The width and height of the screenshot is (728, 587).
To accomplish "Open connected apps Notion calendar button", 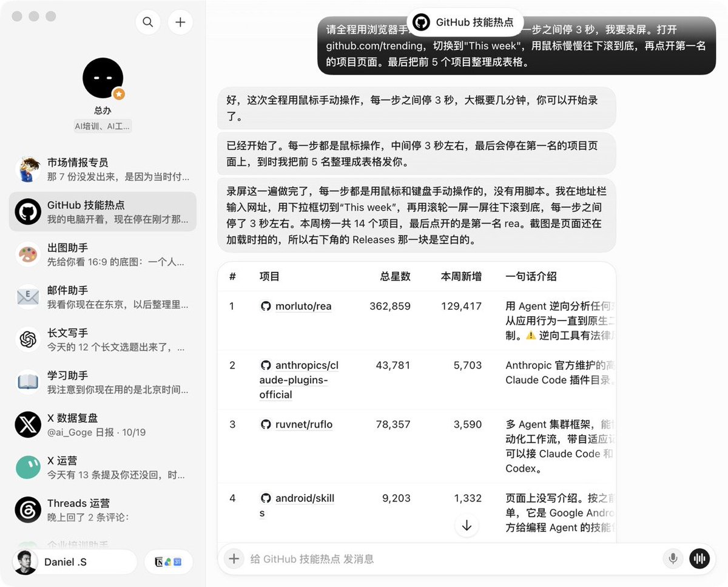I will coord(169,562).
